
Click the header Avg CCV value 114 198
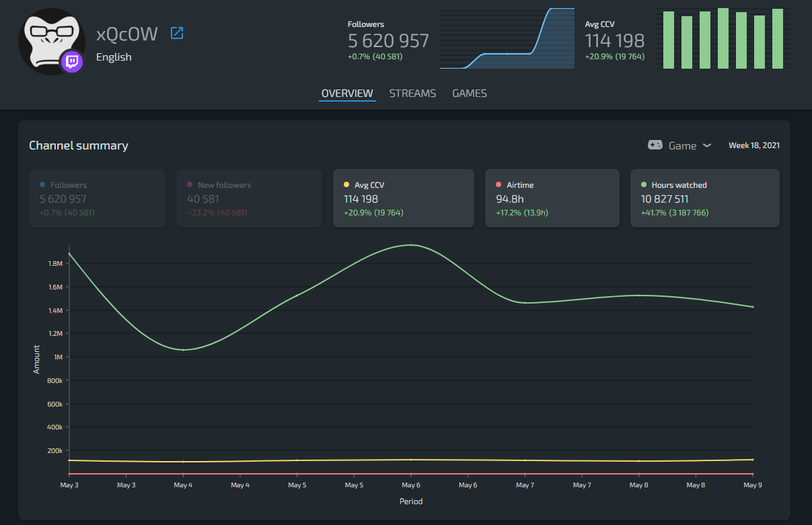click(615, 41)
